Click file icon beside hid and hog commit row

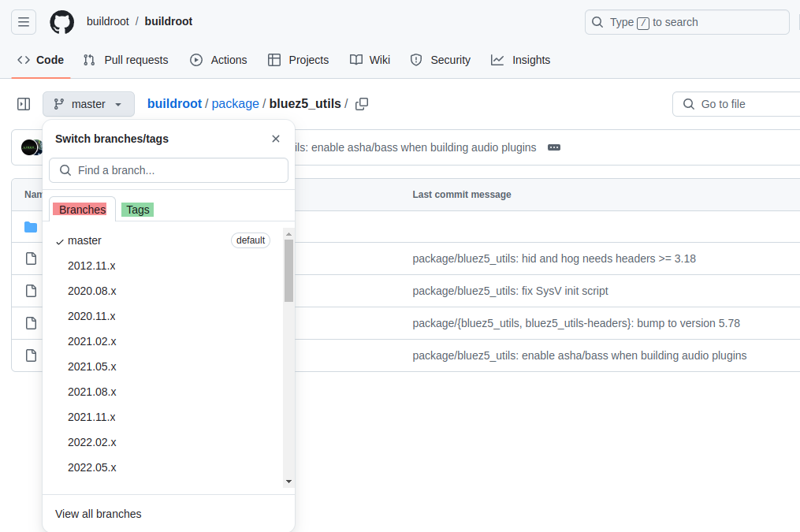(x=31, y=259)
